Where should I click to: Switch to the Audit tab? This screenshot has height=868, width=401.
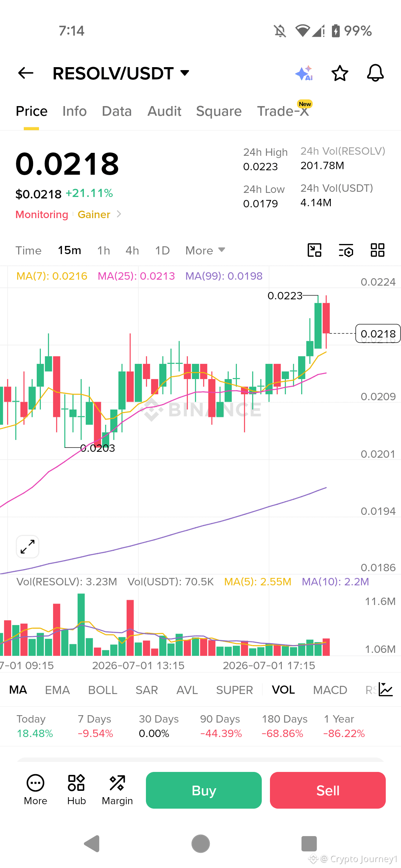coord(164,111)
